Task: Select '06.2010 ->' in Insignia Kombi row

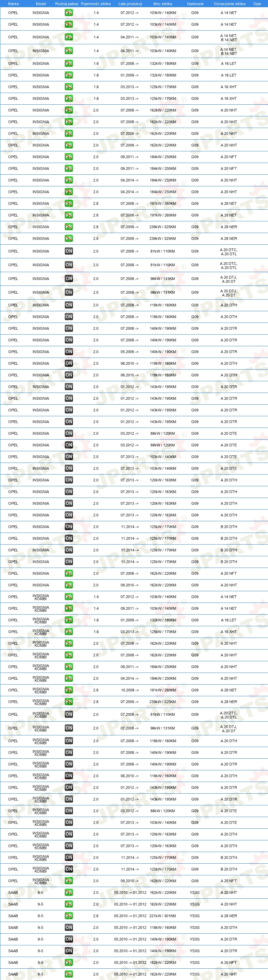Action: point(130,776)
